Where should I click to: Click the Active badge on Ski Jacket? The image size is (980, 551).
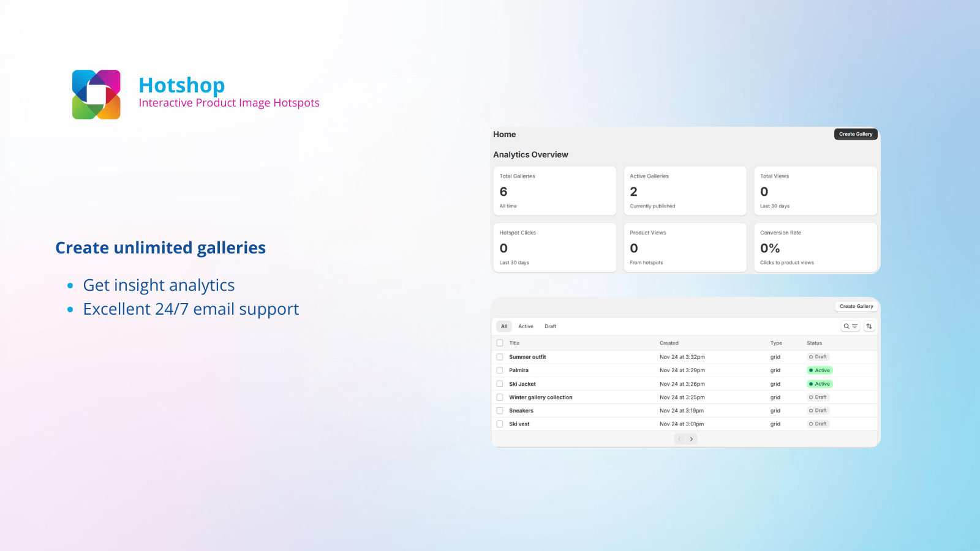click(819, 383)
